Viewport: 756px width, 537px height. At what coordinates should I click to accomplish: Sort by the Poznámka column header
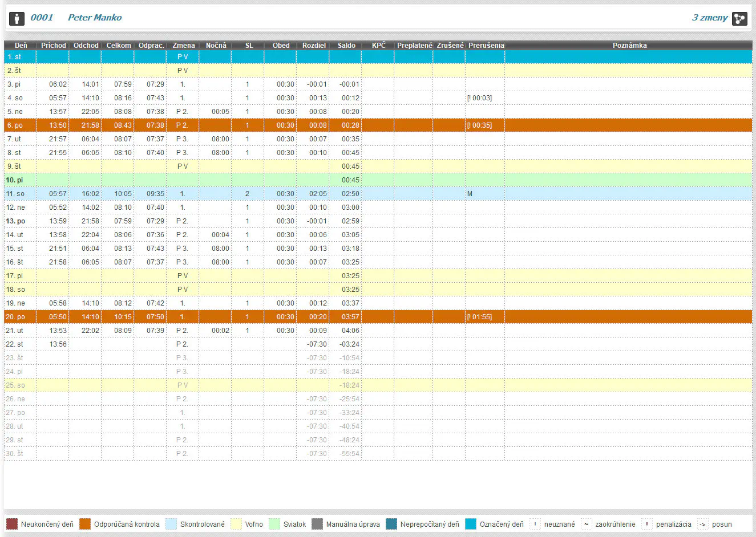coord(629,46)
